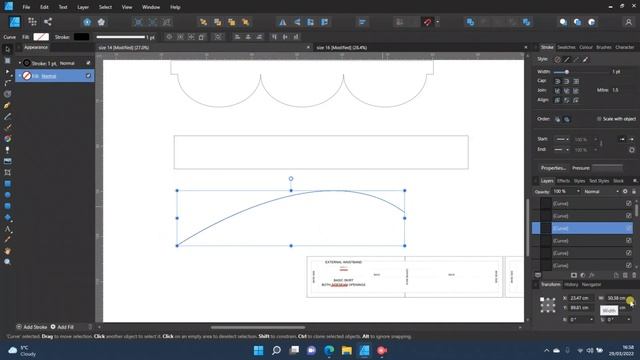Viewport: 640px width, 360px height.
Task: Choose the Dash Line stroke style
Action: (576, 60)
